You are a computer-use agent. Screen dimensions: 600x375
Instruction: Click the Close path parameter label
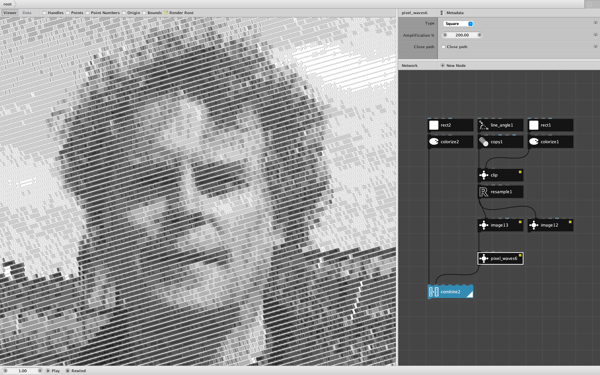(x=424, y=47)
